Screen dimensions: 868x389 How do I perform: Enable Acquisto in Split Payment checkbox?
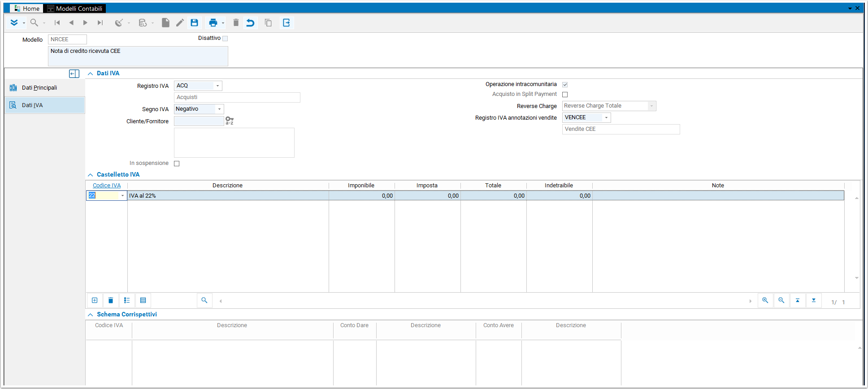[x=565, y=95]
